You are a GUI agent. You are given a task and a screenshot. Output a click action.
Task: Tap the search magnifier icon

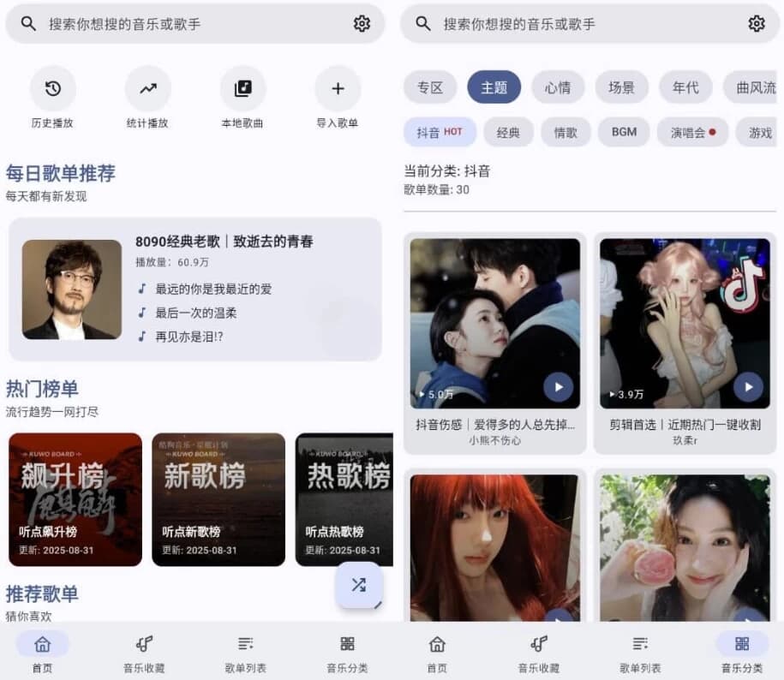28,24
